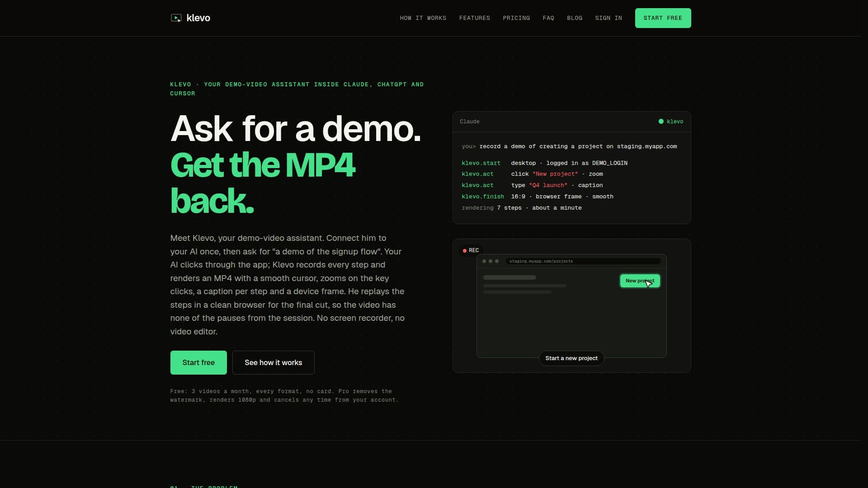Click the green klevo status dot

click(661, 122)
